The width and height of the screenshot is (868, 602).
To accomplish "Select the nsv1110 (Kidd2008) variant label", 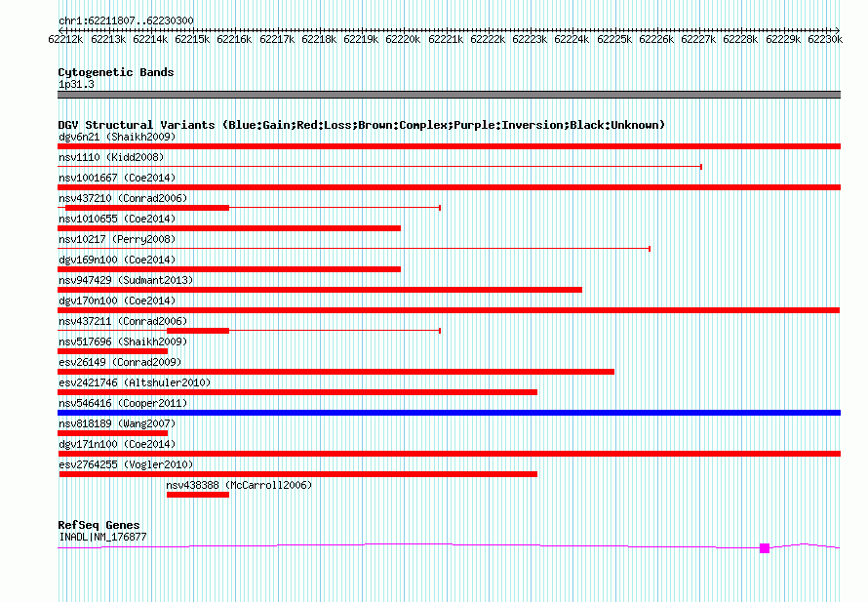I will tap(111, 157).
